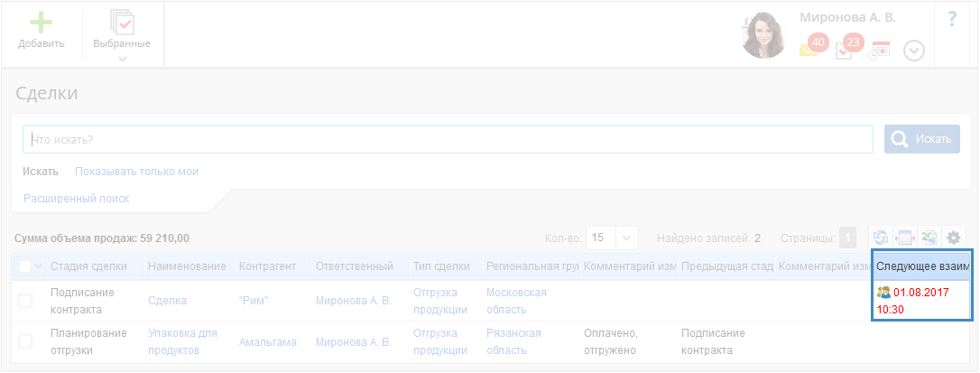Click the adjust column widths icon

(x=904, y=238)
